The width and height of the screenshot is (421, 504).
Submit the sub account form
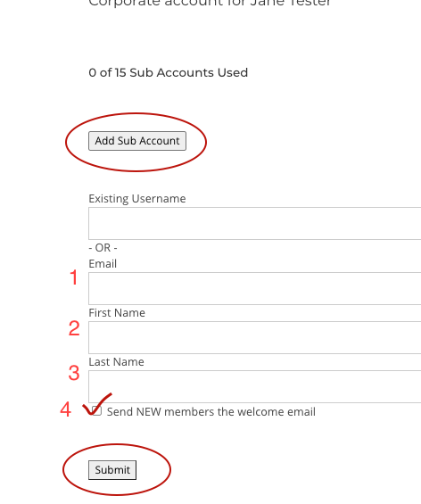pyautogui.click(x=112, y=470)
